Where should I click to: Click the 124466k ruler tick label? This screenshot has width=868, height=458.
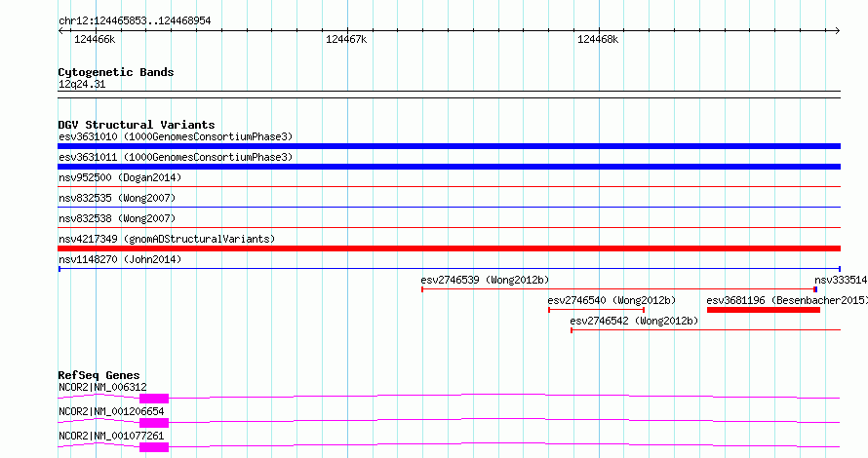pos(95,40)
